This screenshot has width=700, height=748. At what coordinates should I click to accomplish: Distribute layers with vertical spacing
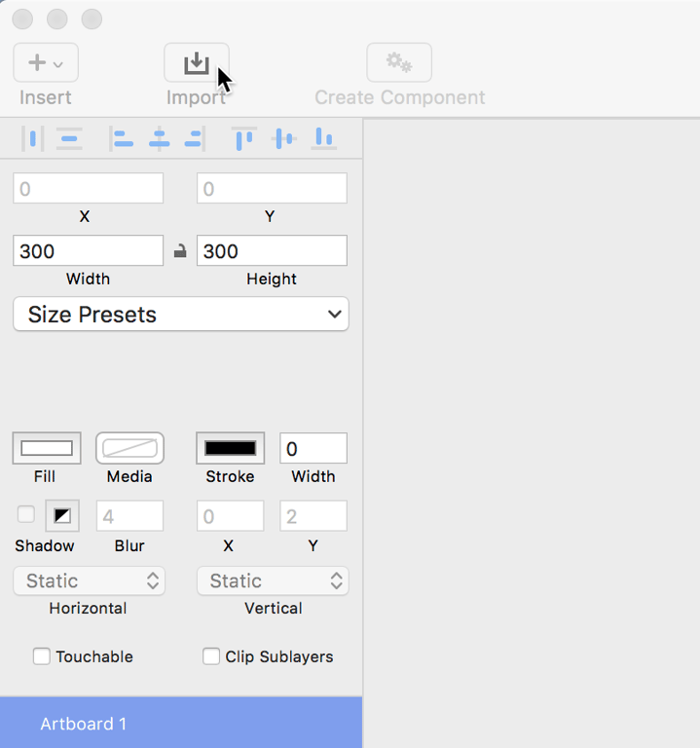(69, 139)
